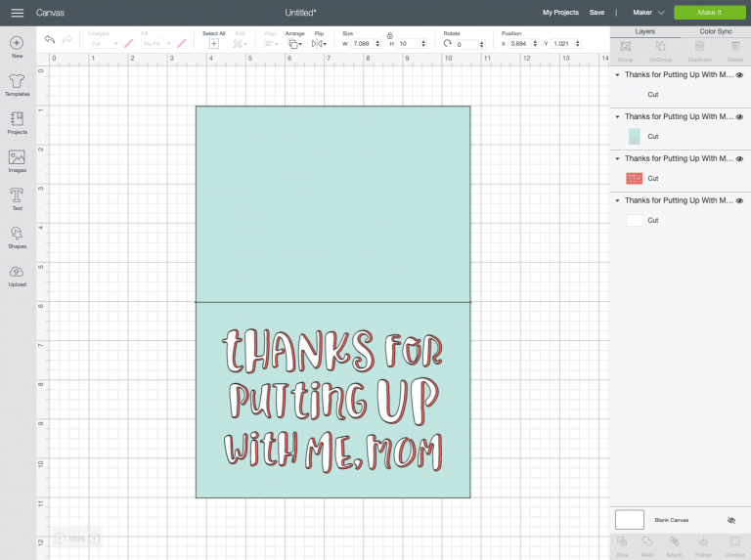
Task: Delete the selected layer
Action: [x=735, y=51]
